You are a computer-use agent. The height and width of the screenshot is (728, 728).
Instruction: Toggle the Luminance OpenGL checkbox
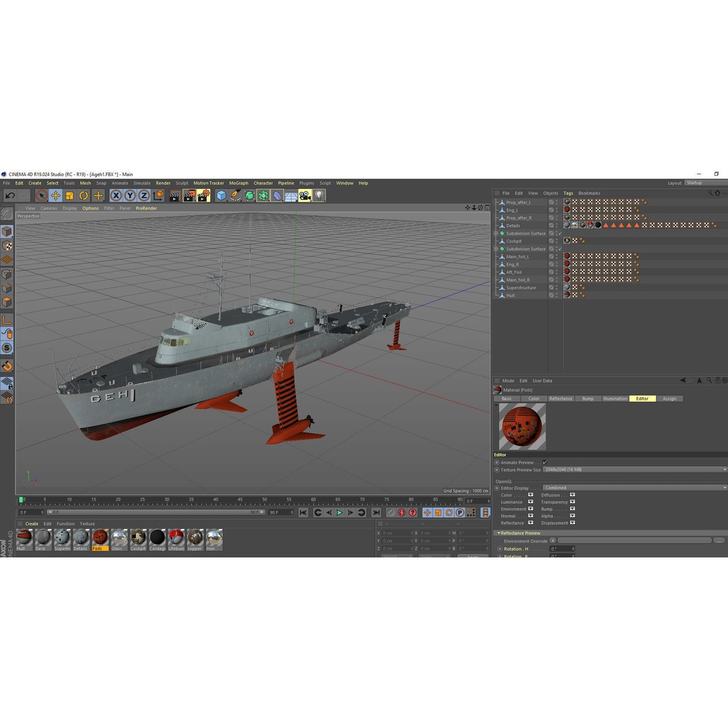(530, 502)
